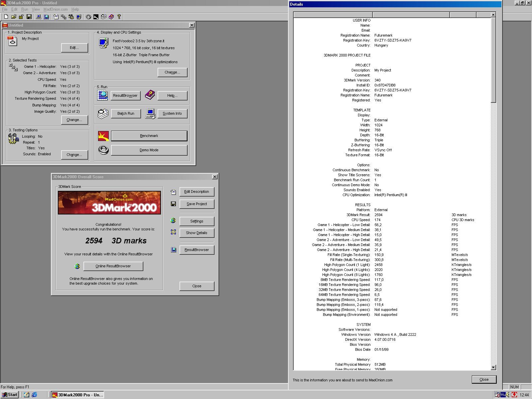Click Save Project in the score dialog

click(197, 204)
